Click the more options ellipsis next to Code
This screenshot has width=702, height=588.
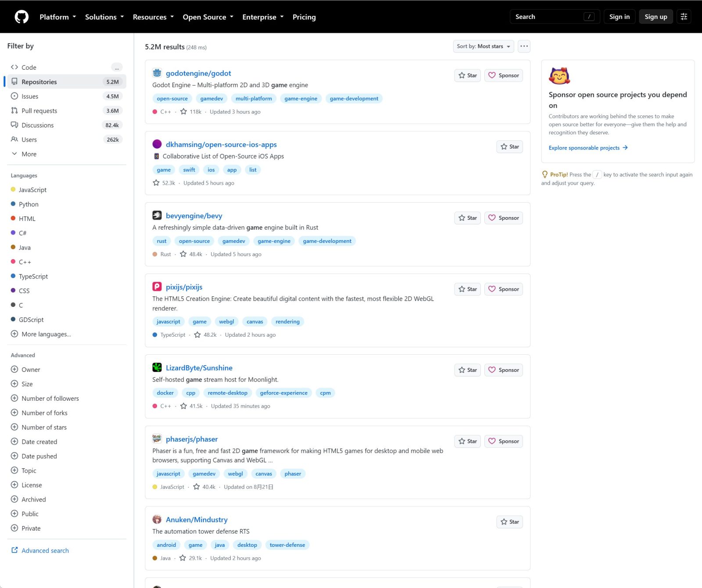117,68
